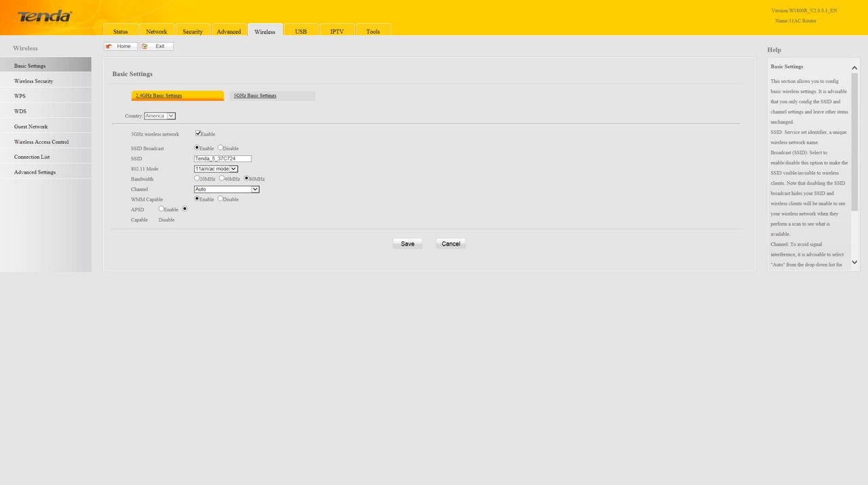Viewport: 868px width, 485px height.
Task: Open the WDS sidebar item
Action: click(x=45, y=111)
